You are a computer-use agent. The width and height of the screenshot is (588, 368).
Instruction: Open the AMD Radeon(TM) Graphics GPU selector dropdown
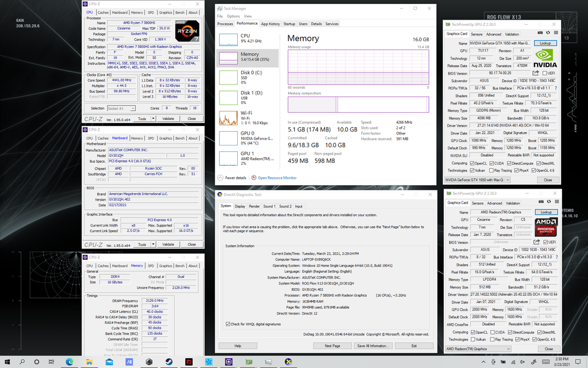pos(478,349)
